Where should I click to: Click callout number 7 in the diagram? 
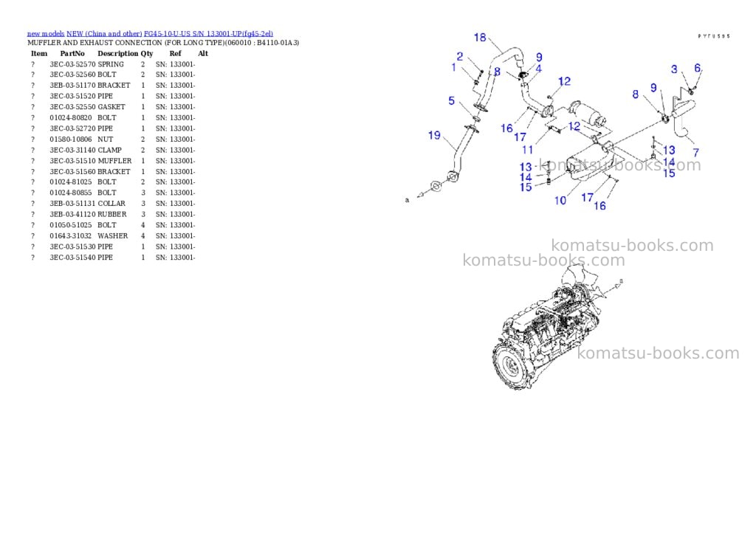[x=695, y=153]
